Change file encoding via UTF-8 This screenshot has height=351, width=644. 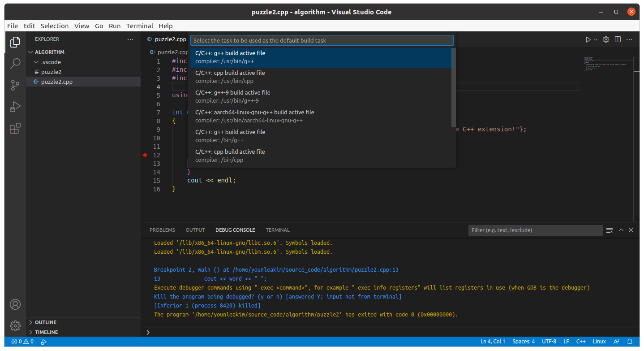point(549,342)
